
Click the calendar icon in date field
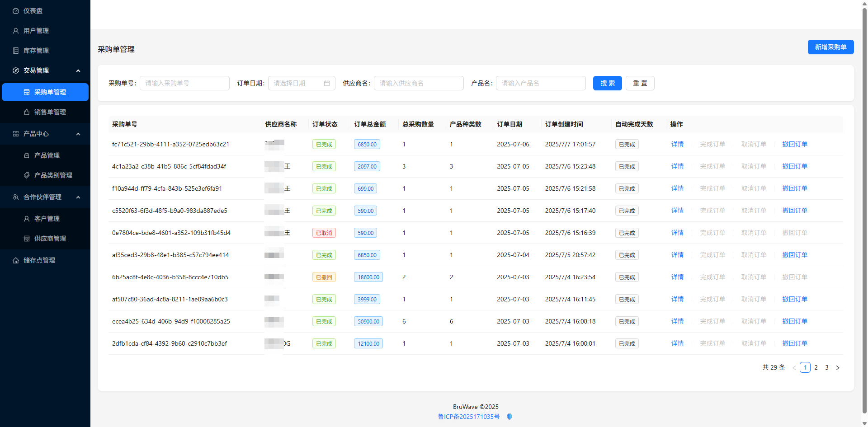pyautogui.click(x=327, y=83)
